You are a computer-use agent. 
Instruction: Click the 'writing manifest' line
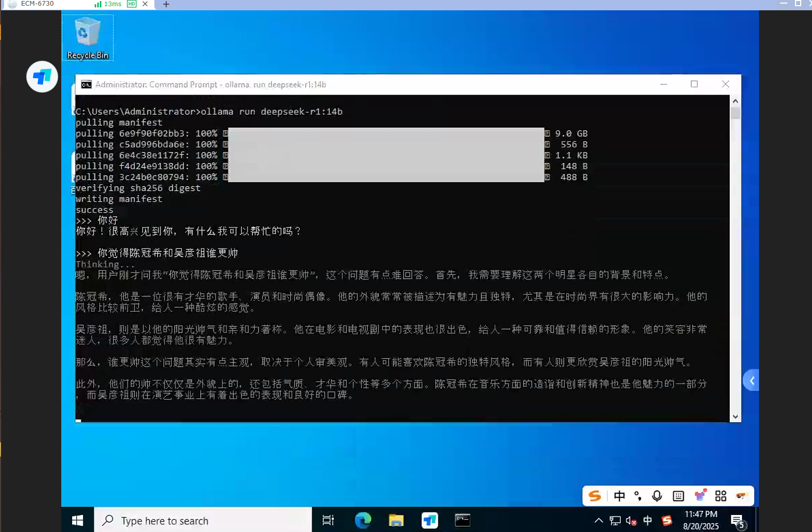[x=119, y=199]
